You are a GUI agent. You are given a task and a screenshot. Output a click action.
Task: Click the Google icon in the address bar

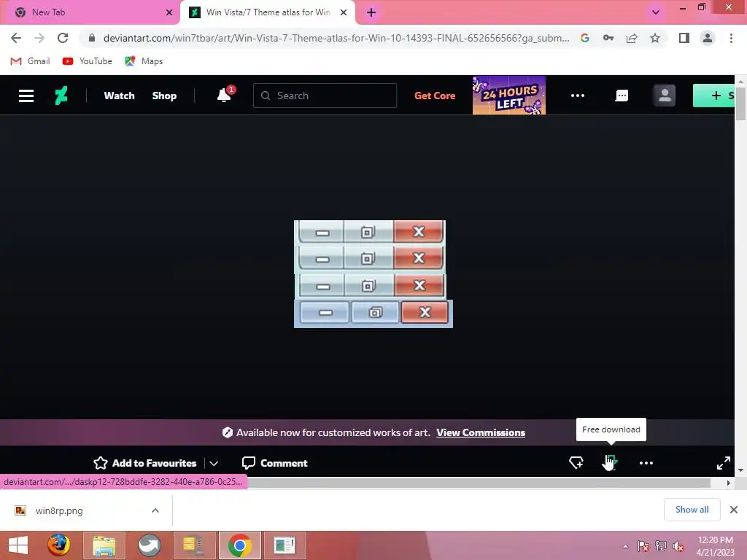click(585, 38)
